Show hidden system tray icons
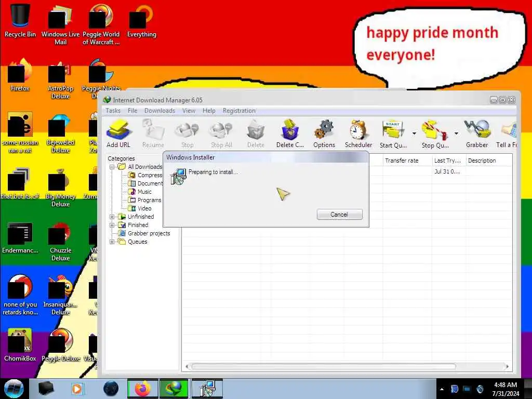The height and width of the screenshot is (399, 532). click(442, 389)
